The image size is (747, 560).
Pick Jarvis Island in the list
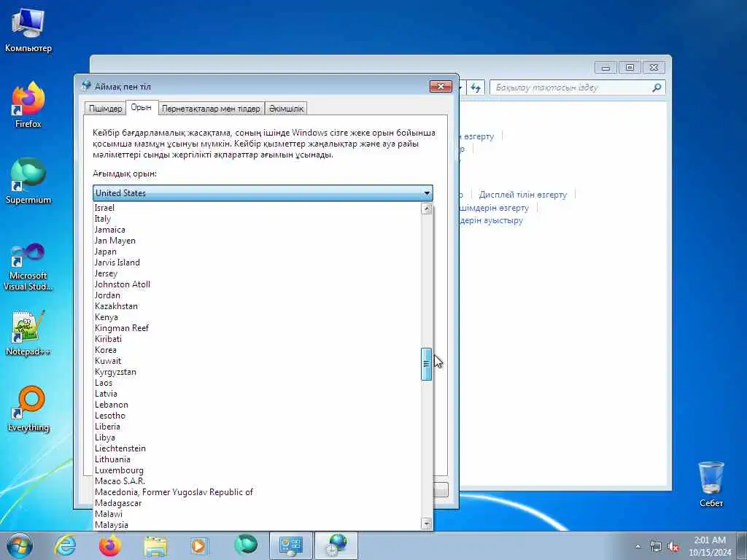[x=258, y=262]
